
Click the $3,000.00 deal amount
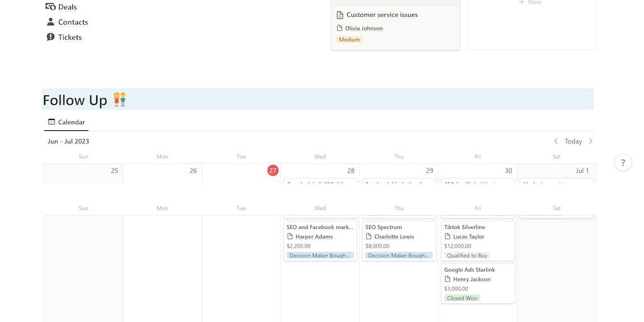[x=457, y=289]
